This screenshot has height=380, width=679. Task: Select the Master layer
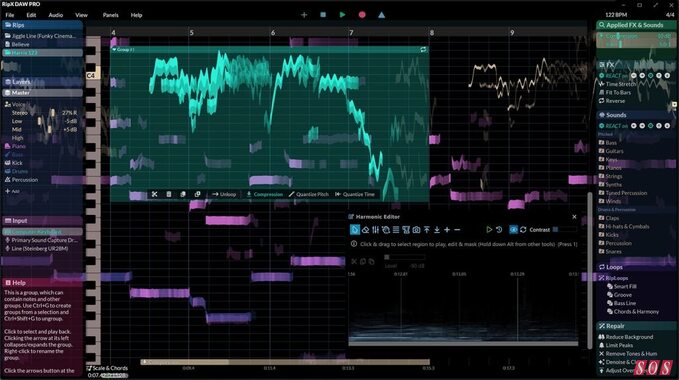click(42, 93)
